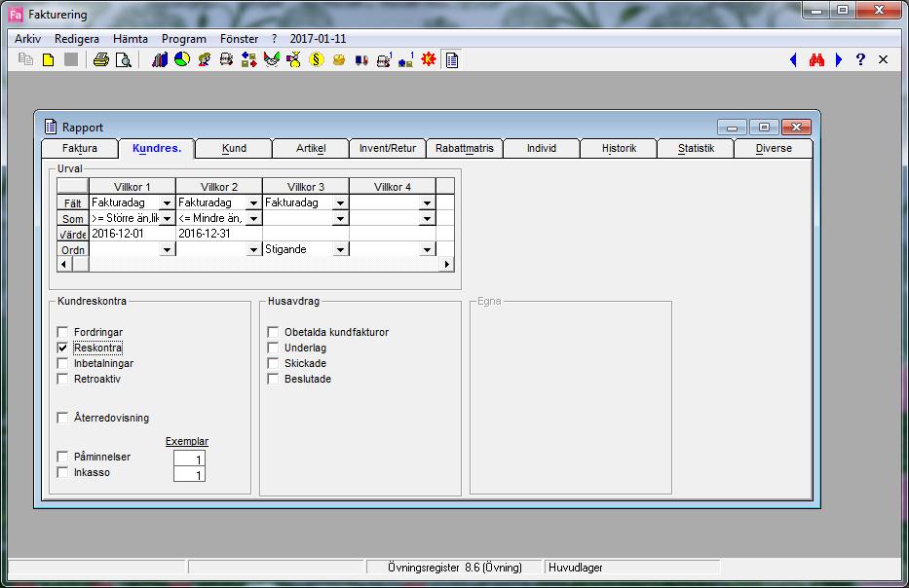Click the blue arrow icon with number 1
This screenshot has width=909, height=588.
click(x=406, y=59)
